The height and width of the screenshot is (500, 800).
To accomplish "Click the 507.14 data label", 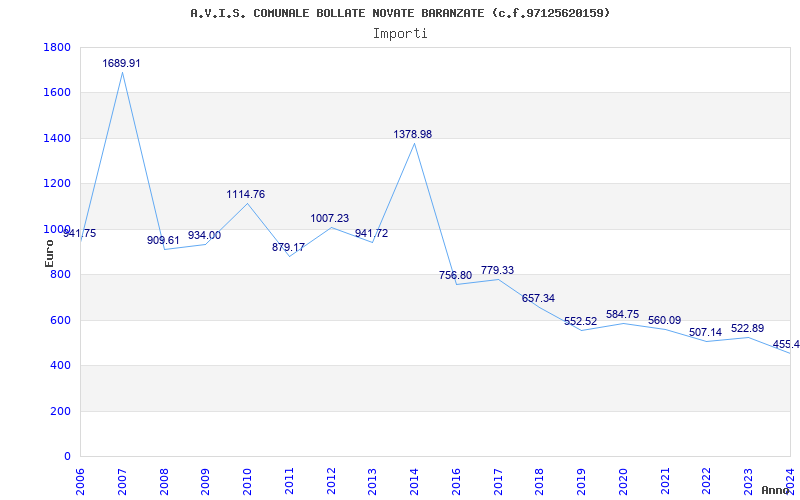I will [706, 333].
